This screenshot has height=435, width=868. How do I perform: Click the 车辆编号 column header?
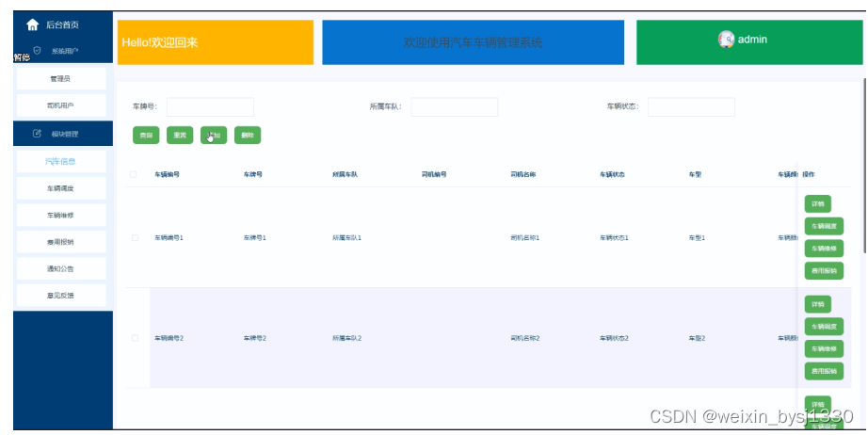point(167,174)
